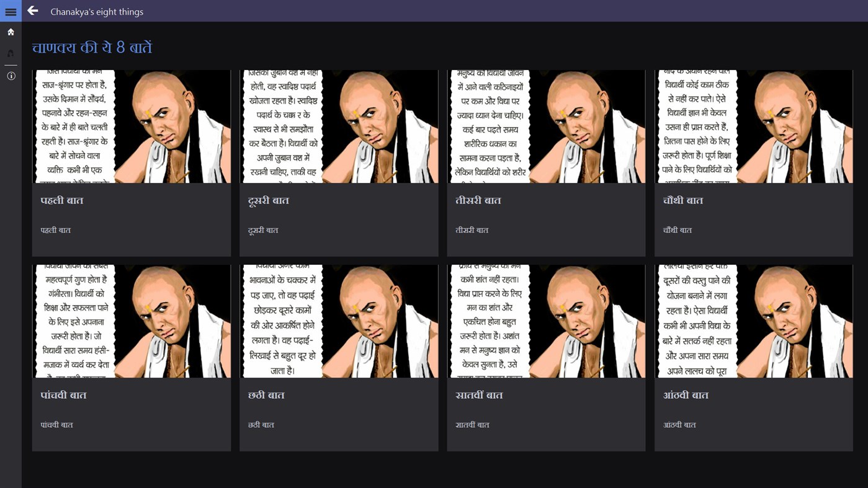Screen dimensions: 868x488
Task: Open the 'चौथी बात' card
Action: pyautogui.click(x=753, y=126)
